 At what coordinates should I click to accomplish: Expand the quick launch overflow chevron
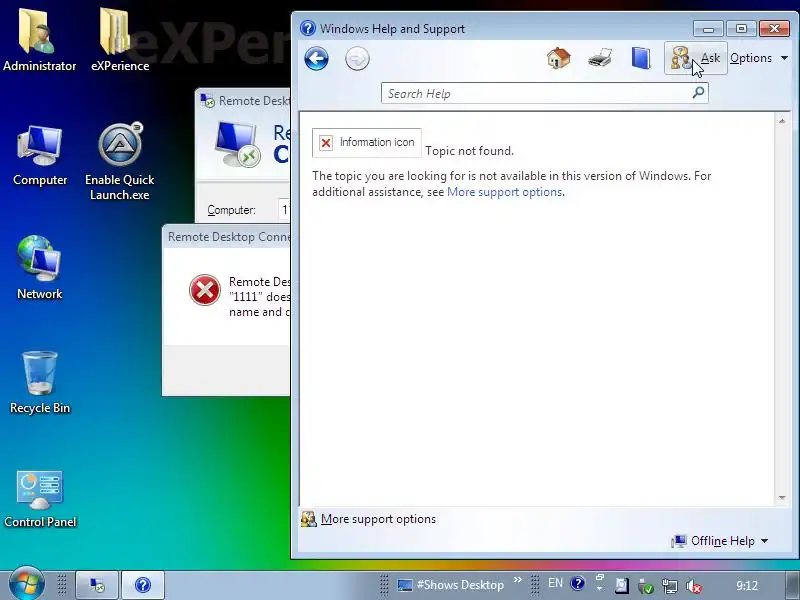pos(517,580)
